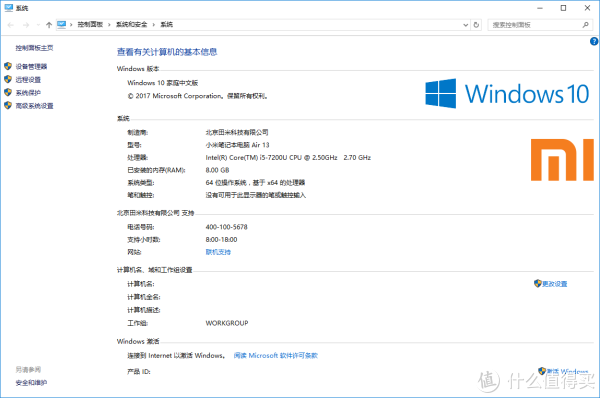
Task: Open 高级系统设置 link
Action: [34, 106]
